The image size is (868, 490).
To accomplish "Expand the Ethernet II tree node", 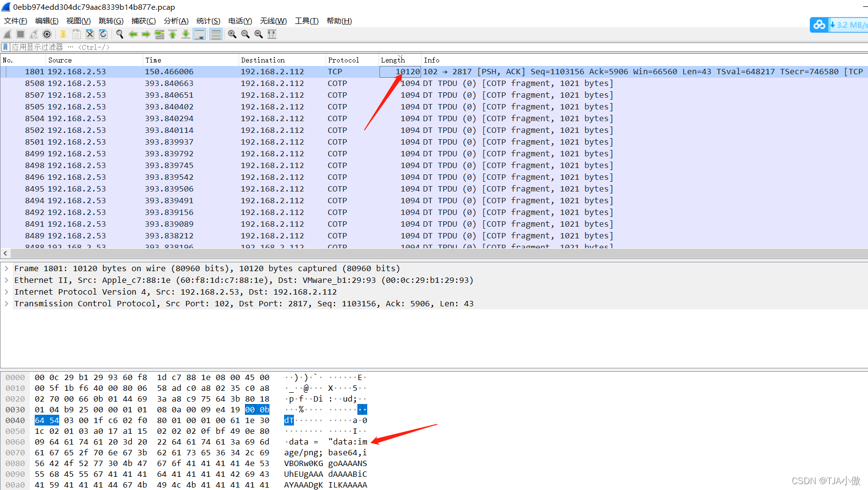I will (6, 280).
